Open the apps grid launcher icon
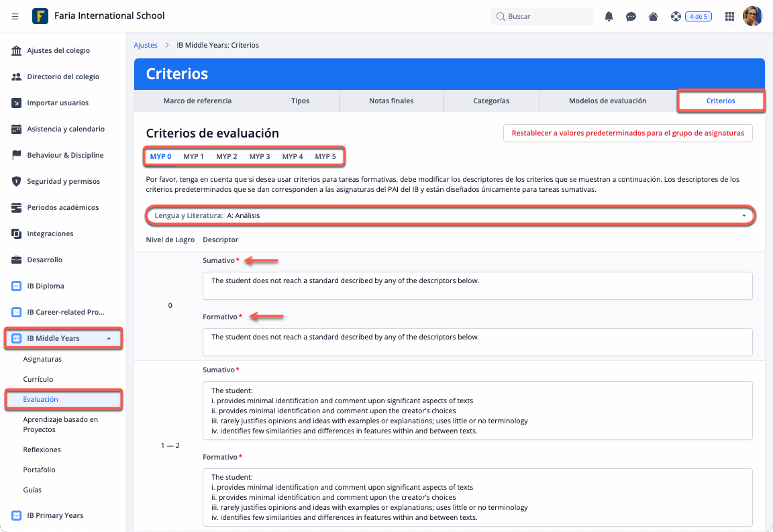The image size is (773, 532). pos(729,16)
